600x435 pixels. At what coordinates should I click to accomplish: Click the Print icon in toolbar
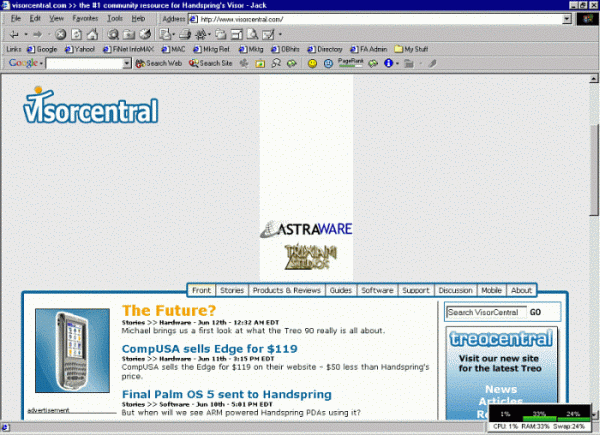click(184, 34)
